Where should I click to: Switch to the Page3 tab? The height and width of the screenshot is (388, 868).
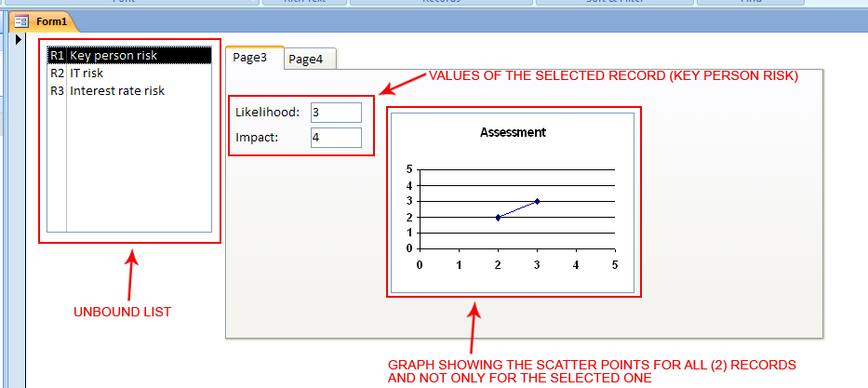point(255,58)
